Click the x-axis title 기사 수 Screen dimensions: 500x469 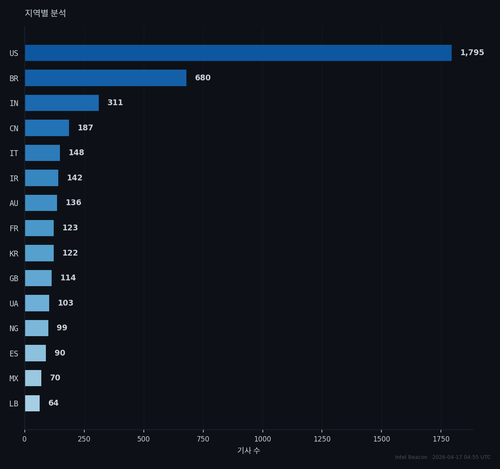point(249,451)
